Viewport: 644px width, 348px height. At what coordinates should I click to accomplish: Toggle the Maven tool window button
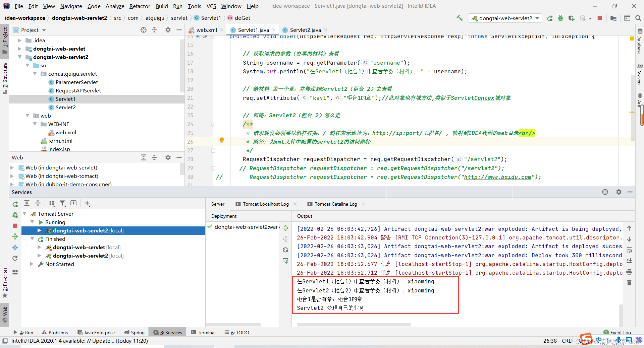click(639, 74)
